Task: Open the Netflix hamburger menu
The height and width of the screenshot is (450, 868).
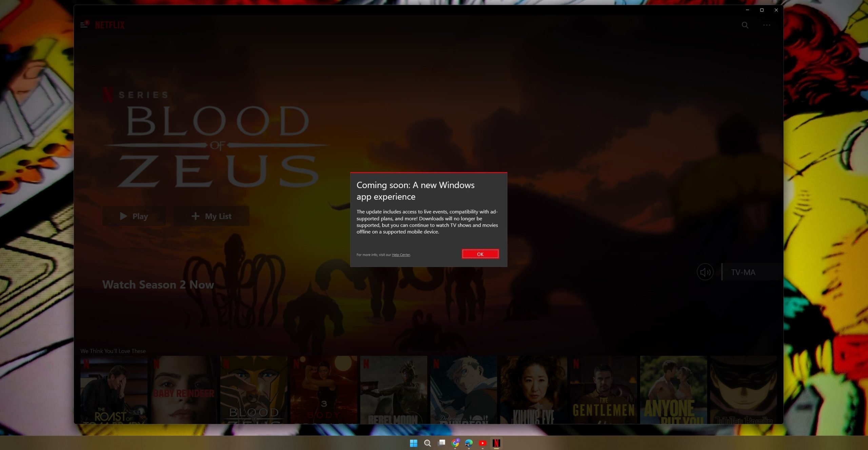Action: 84,25
